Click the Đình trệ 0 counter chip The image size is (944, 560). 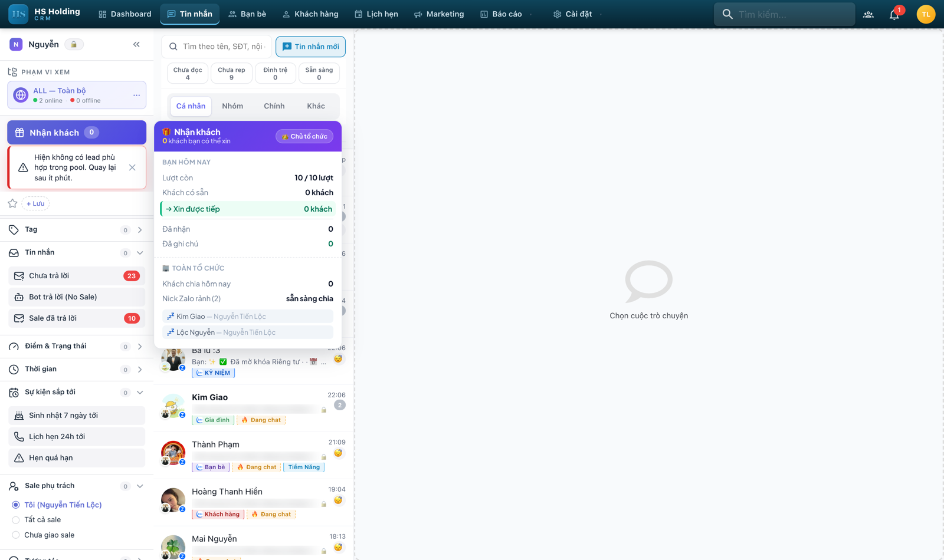point(275,73)
